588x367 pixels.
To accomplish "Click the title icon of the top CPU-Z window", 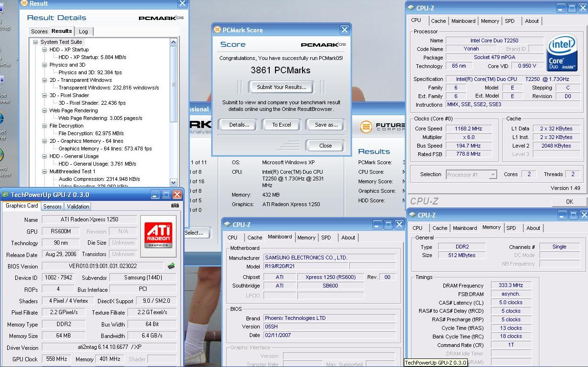I will (411, 8).
